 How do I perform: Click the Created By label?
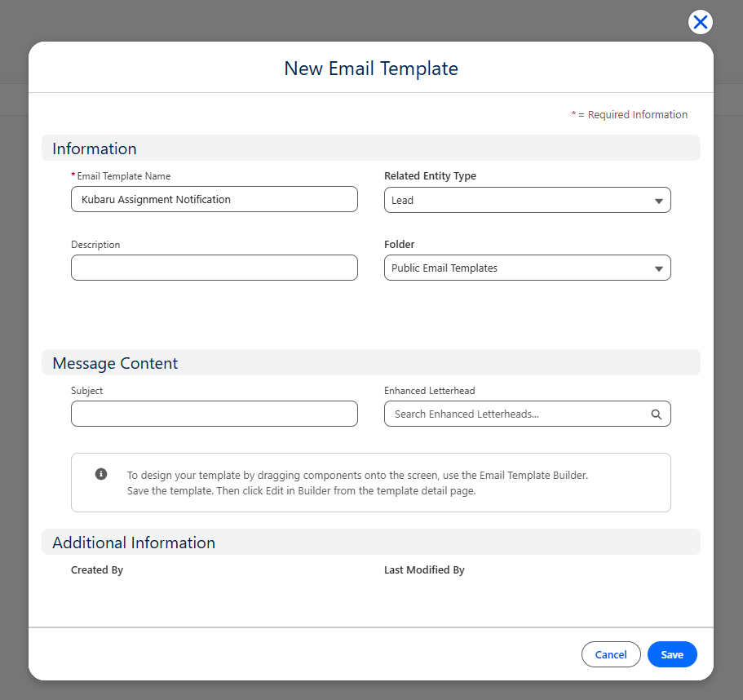(x=97, y=570)
